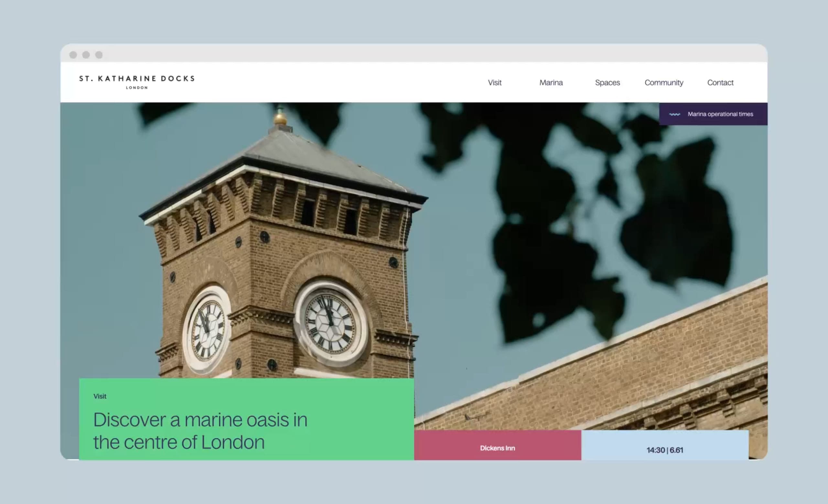This screenshot has width=828, height=504.
Task: Click the small Visit label in green panel
Action: point(100,397)
